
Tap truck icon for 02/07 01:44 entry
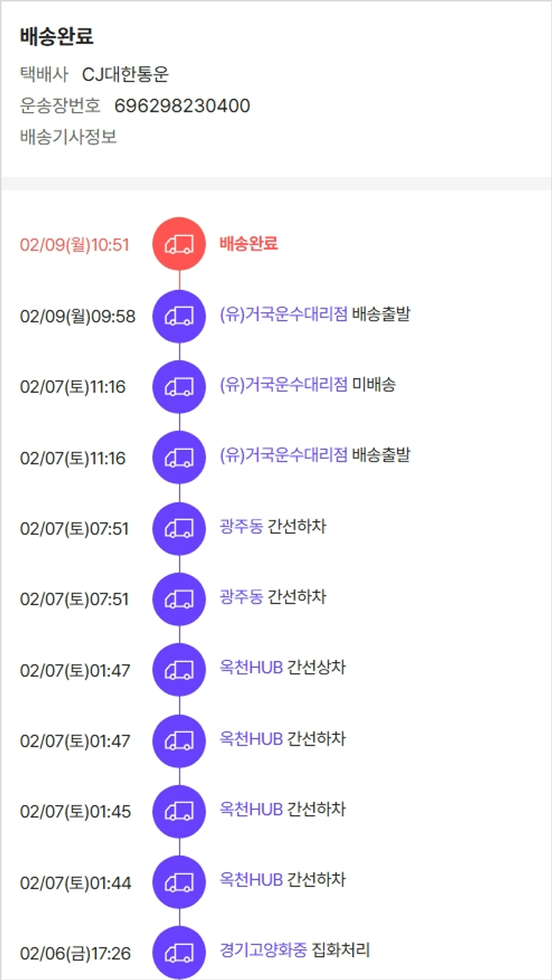(179, 881)
